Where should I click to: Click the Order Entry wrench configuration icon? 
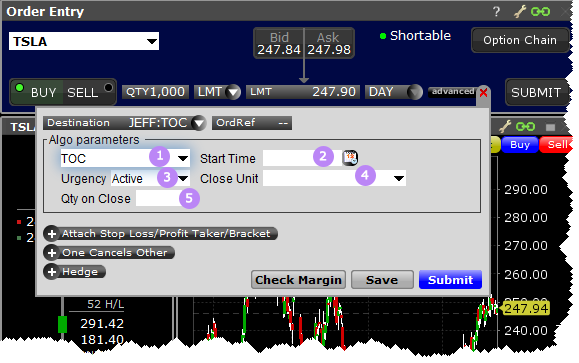520,12
